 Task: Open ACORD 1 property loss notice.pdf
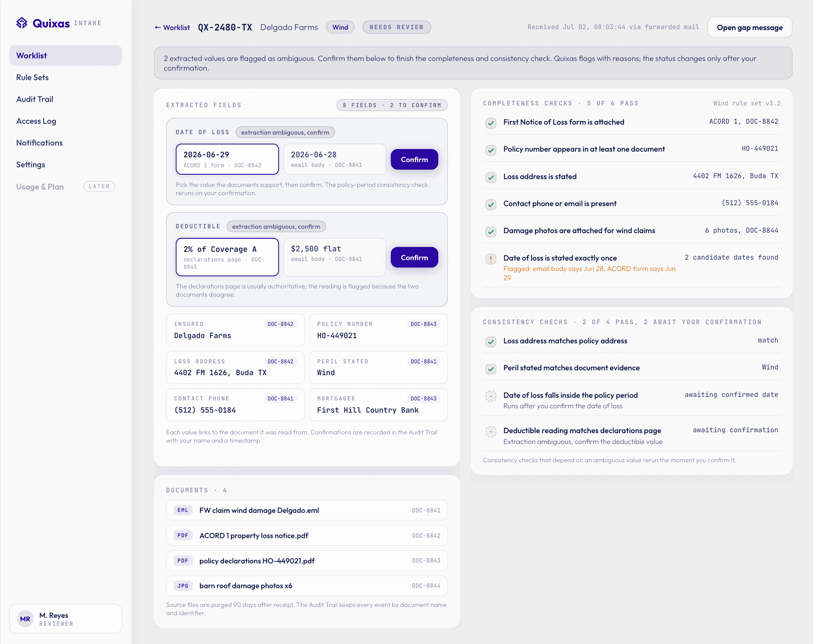tap(307, 536)
